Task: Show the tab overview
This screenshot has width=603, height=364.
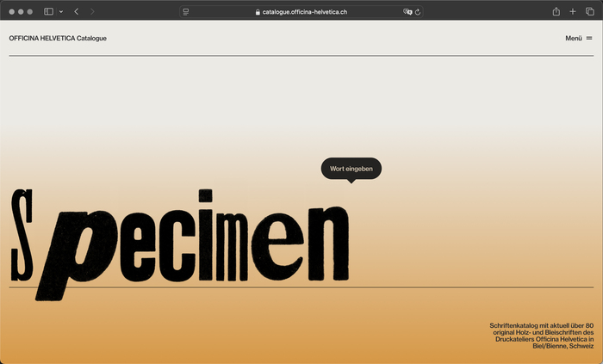Action: click(589, 12)
